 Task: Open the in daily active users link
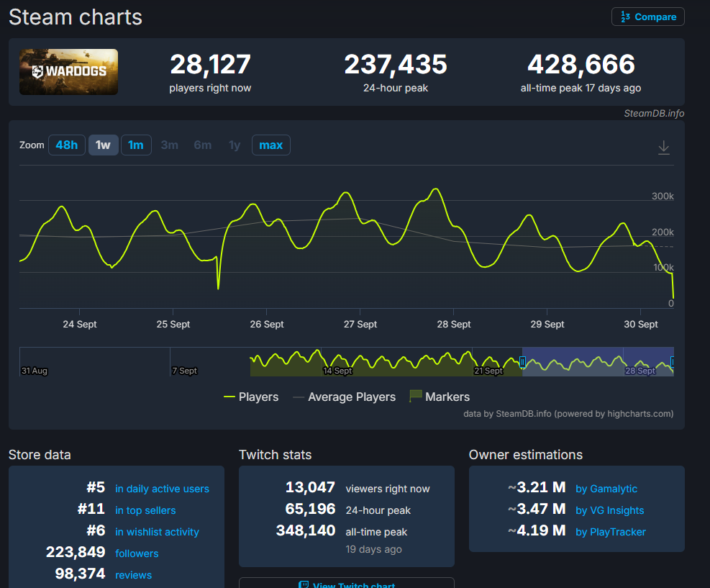pos(162,489)
